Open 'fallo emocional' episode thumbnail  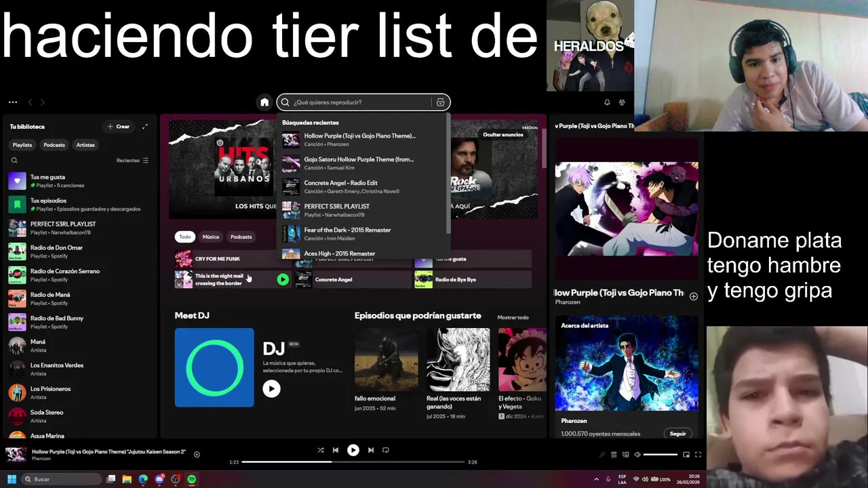tap(387, 360)
